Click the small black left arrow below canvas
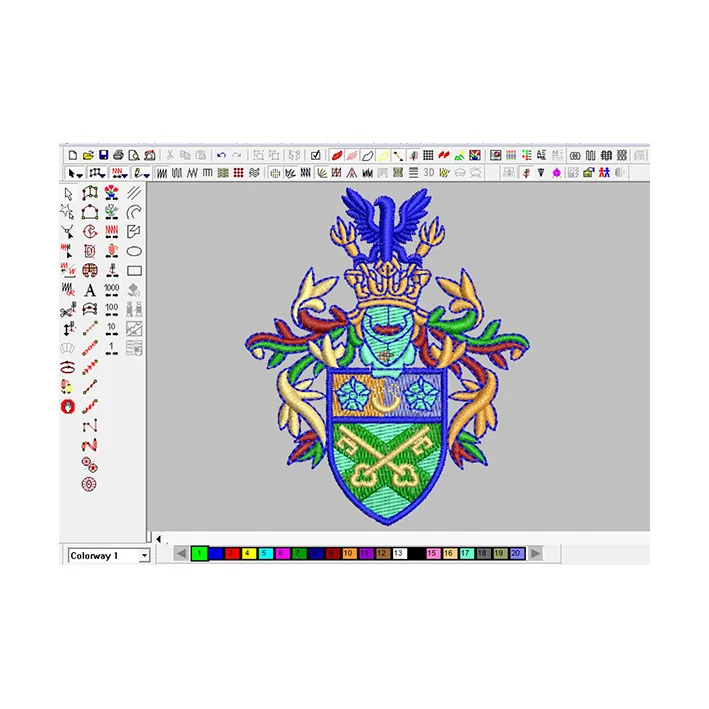Image resolution: width=709 pixels, height=709 pixels. (159, 539)
